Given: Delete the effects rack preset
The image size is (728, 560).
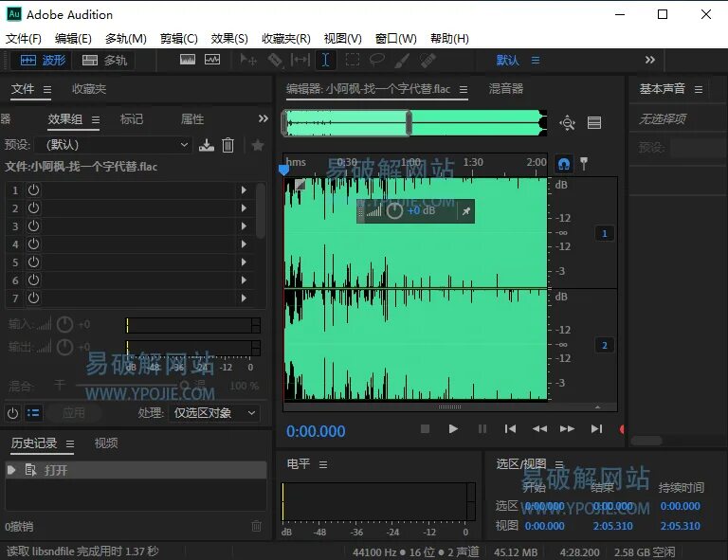Looking at the screenshot, I should tap(227, 145).
